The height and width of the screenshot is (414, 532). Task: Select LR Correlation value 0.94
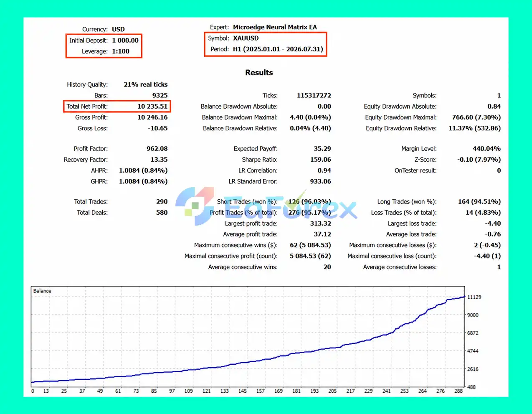(x=324, y=170)
